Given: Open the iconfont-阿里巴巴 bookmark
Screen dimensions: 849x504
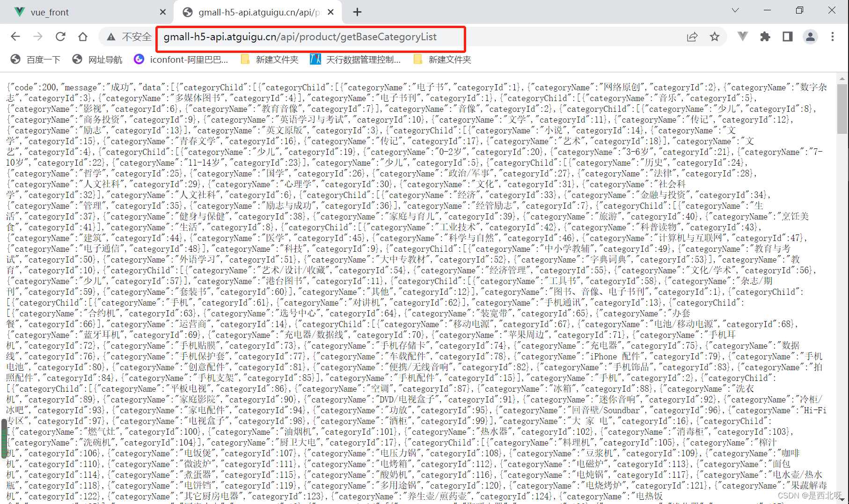Looking at the screenshot, I should [181, 59].
